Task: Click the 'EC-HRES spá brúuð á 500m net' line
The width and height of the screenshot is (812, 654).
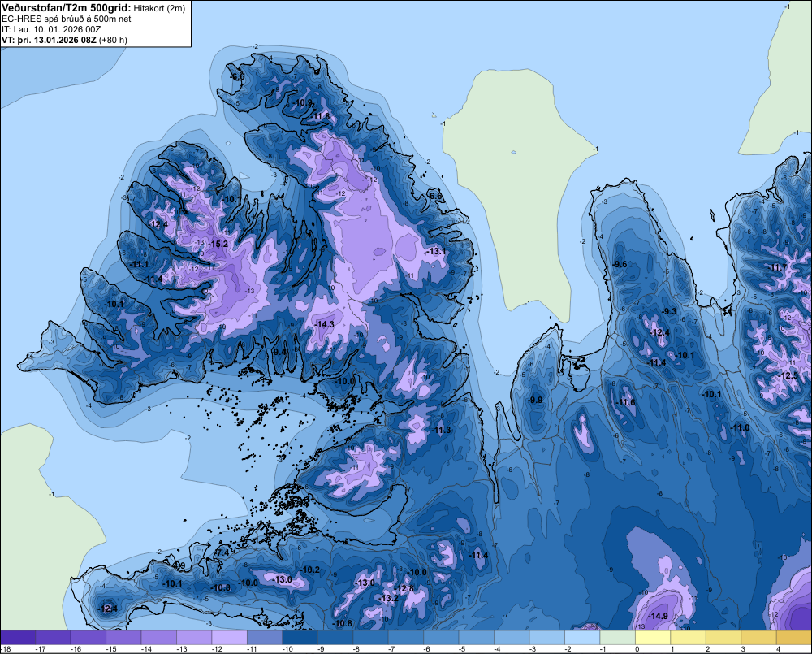Action: pyautogui.click(x=67, y=19)
